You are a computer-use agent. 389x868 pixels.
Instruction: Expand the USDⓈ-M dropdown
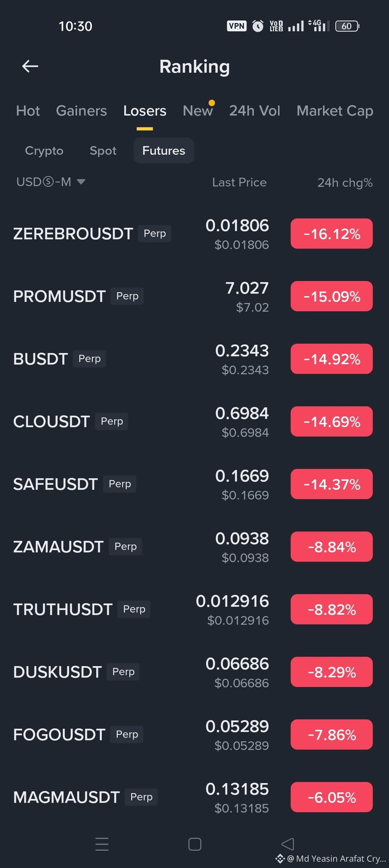click(x=51, y=182)
